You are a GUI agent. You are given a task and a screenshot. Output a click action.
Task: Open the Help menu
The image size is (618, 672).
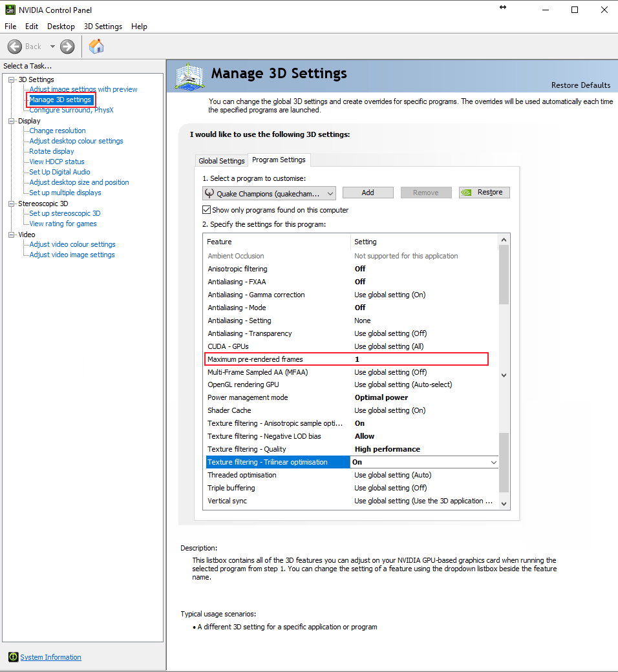[x=139, y=26]
